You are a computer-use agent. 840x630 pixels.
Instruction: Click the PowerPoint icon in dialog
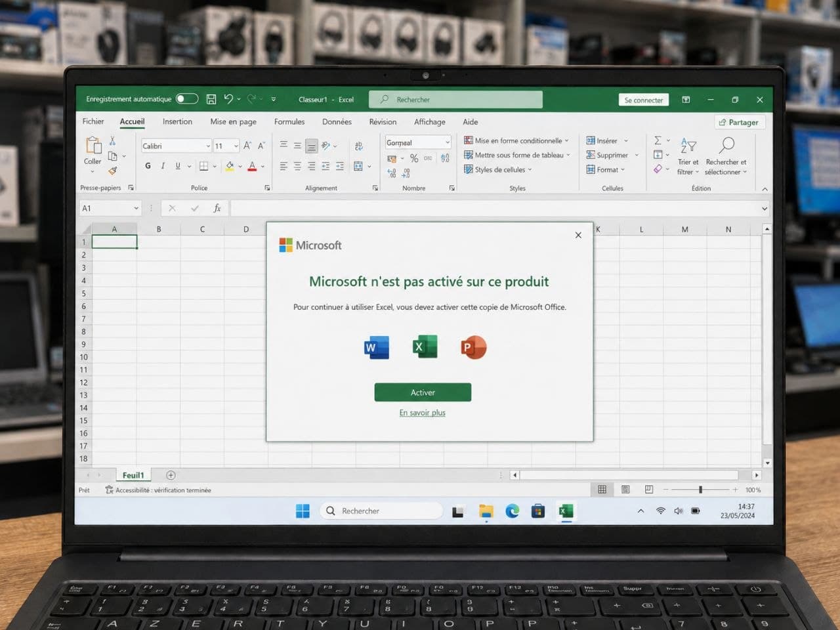473,346
